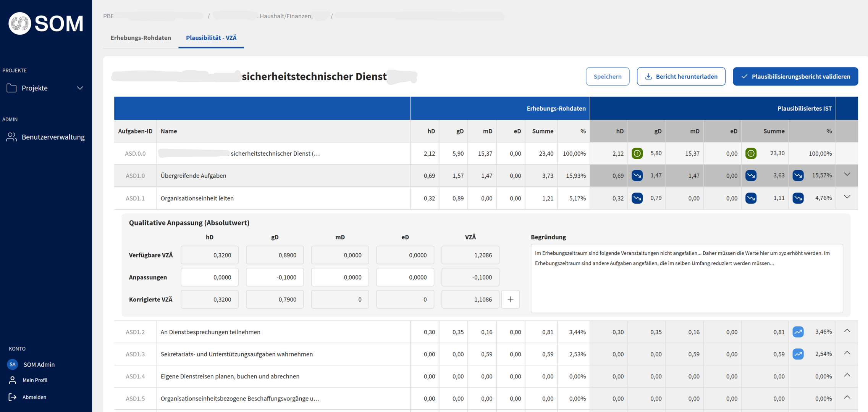Click uptrend icon in ASD1.2 row

pyautogui.click(x=798, y=332)
